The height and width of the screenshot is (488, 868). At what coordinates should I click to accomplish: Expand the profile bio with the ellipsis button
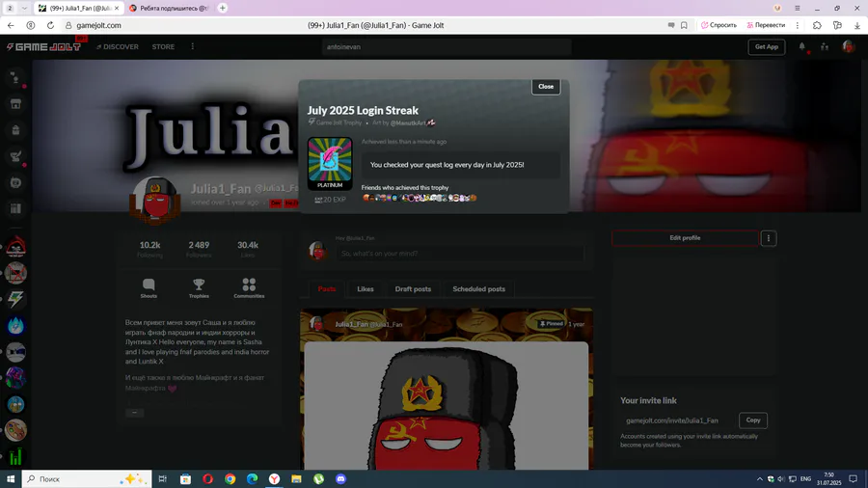[134, 413]
